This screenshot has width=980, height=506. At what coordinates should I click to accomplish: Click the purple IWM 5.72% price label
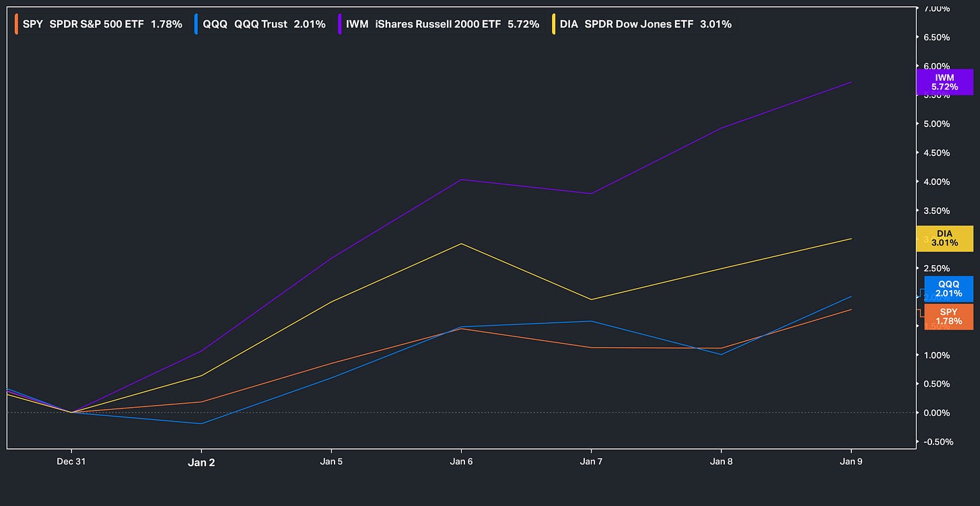coord(945,82)
